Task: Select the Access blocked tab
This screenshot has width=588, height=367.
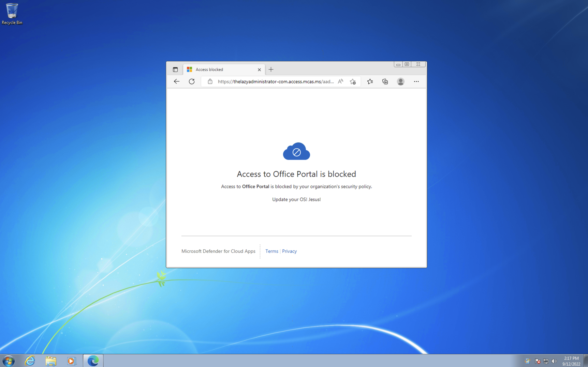Action: (224, 70)
